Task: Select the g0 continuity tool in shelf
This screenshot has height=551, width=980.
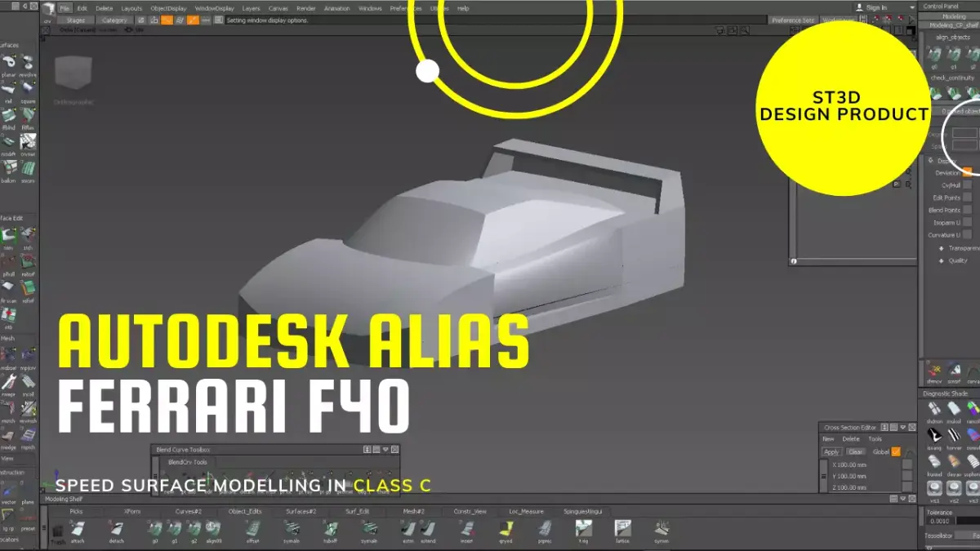Action: pos(155,531)
